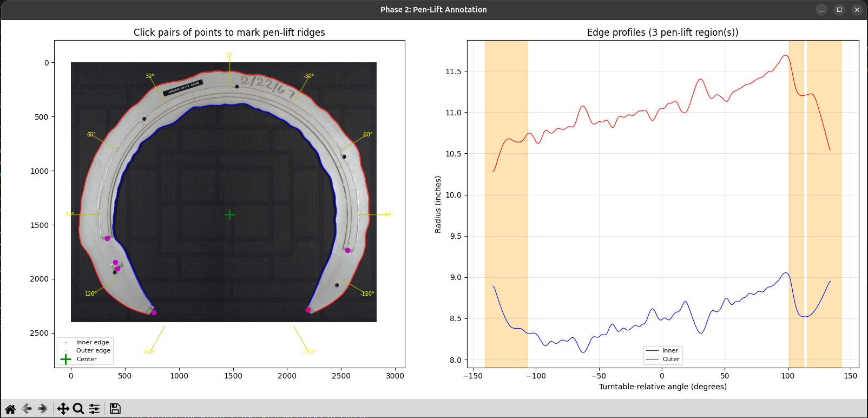Save the figure with the floppy disk icon
868x418 pixels.
115,409
